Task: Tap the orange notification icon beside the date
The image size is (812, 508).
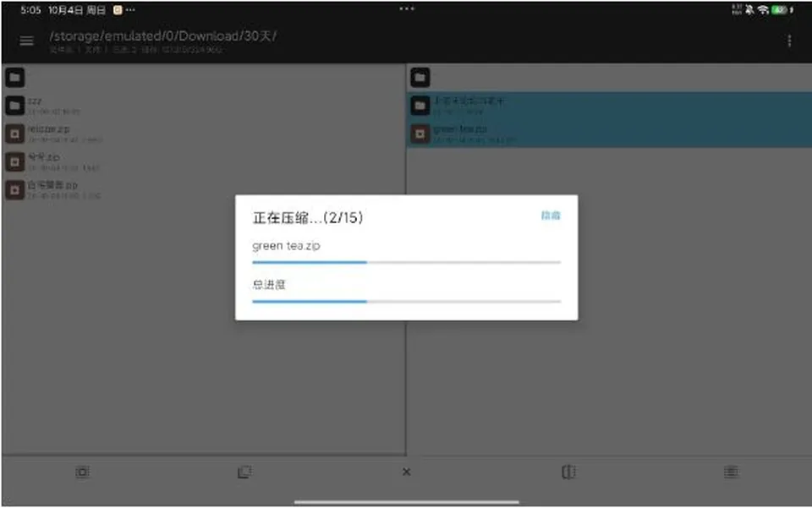Action: [x=118, y=10]
